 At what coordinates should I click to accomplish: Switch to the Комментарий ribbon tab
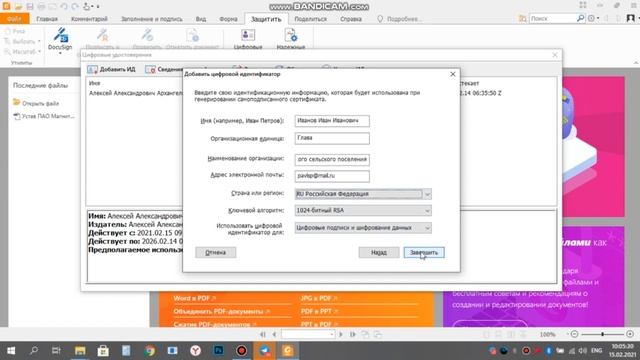(x=89, y=19)
